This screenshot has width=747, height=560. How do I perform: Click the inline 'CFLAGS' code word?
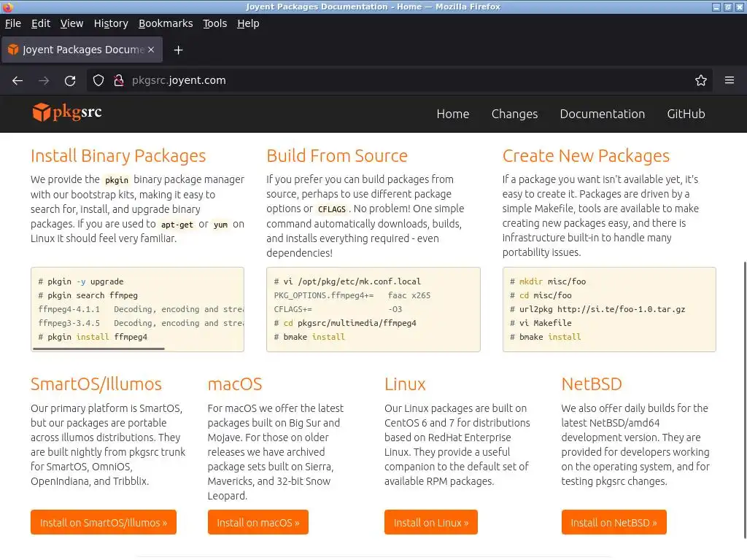coord(332,209)
